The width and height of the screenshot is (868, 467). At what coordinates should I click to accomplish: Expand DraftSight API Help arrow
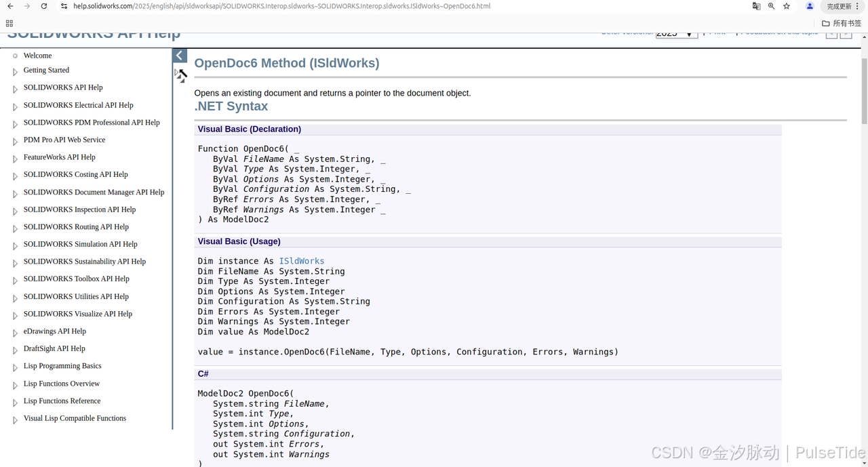coord(15,350)
